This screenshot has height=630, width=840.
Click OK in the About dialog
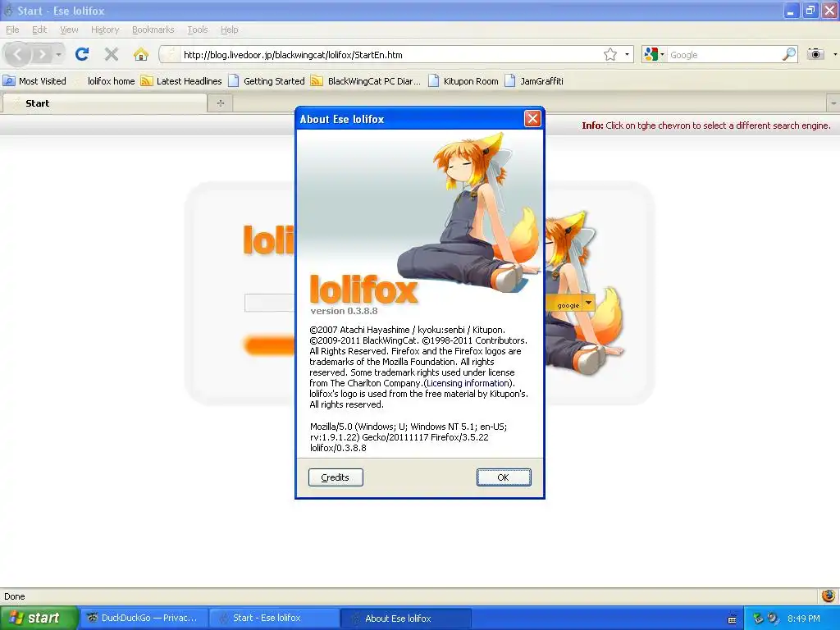[x=504, y=477]
